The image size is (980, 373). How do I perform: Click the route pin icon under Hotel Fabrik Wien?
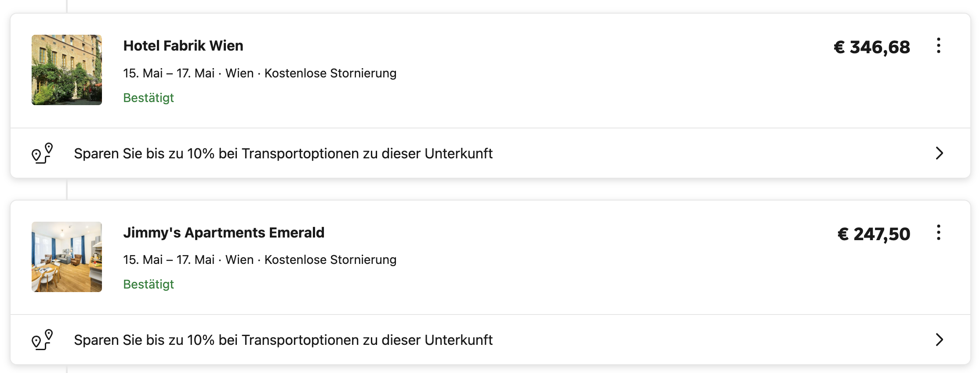[42, 153]
